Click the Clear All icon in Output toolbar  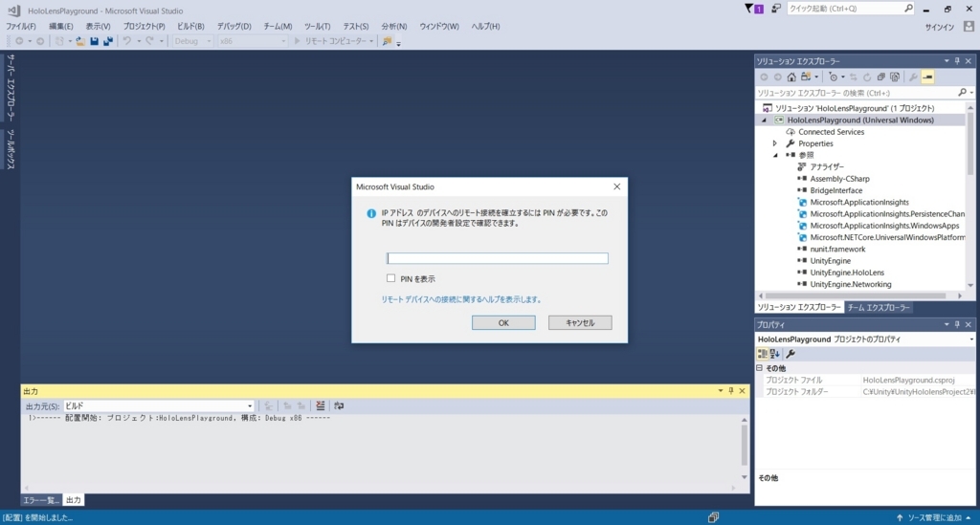click(320, 405)
